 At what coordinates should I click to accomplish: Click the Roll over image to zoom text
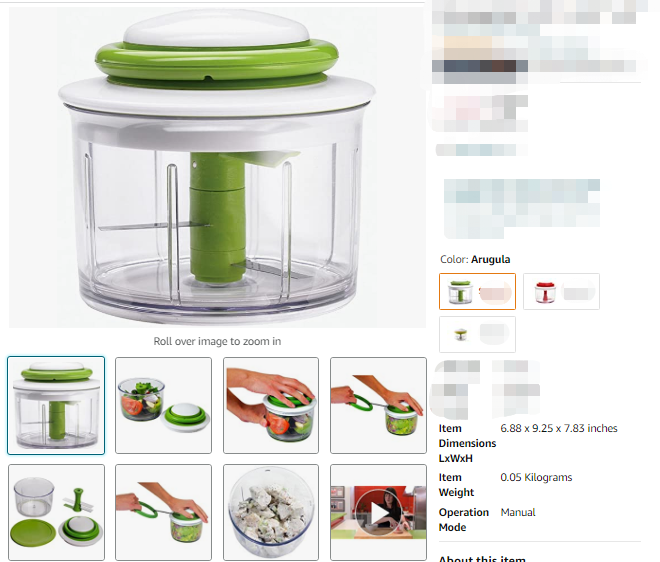(217, 341)
